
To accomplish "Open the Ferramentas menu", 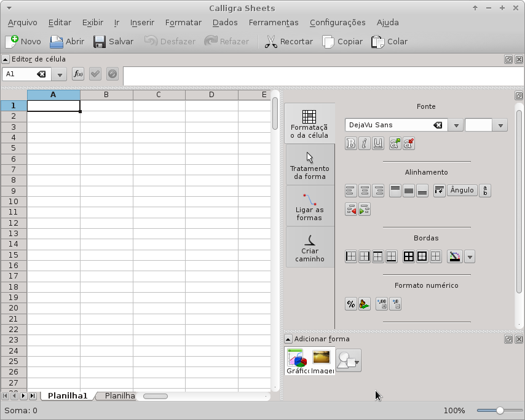I will [x=274, y=22].
